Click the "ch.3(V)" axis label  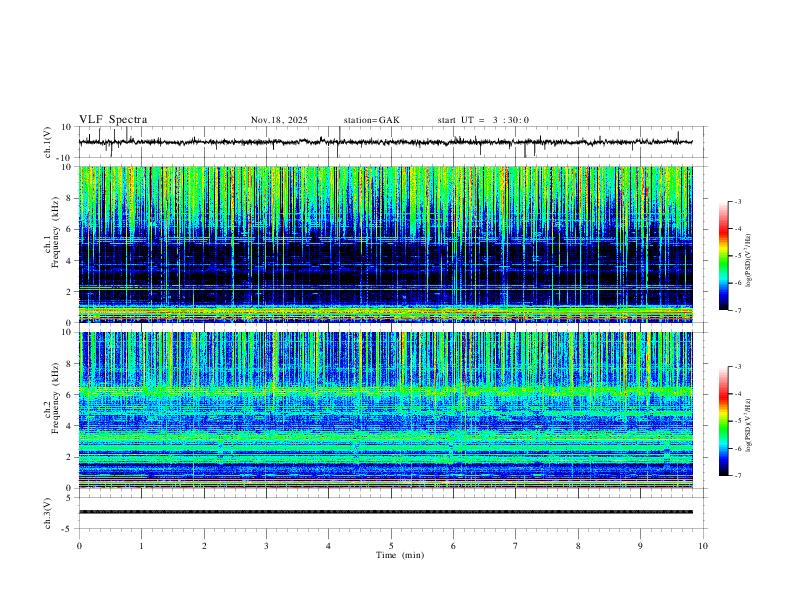point(47,513)
